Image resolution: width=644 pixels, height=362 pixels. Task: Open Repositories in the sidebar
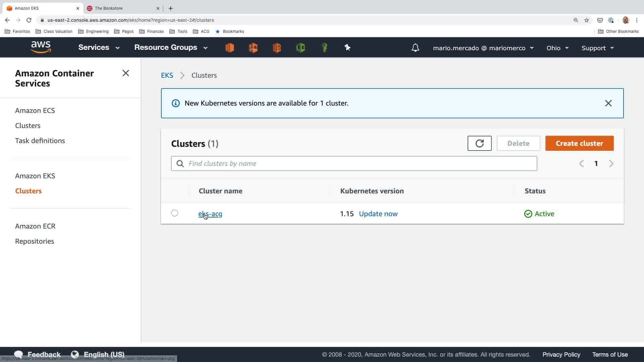point(35,241)
